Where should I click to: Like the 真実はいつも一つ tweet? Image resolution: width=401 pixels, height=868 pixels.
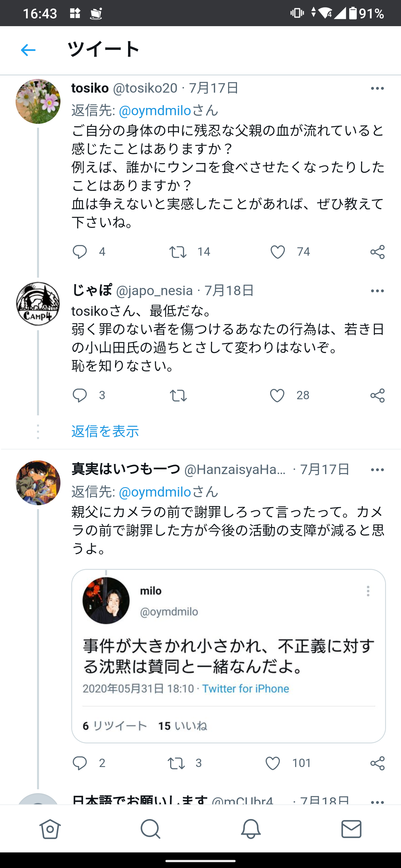273,763
